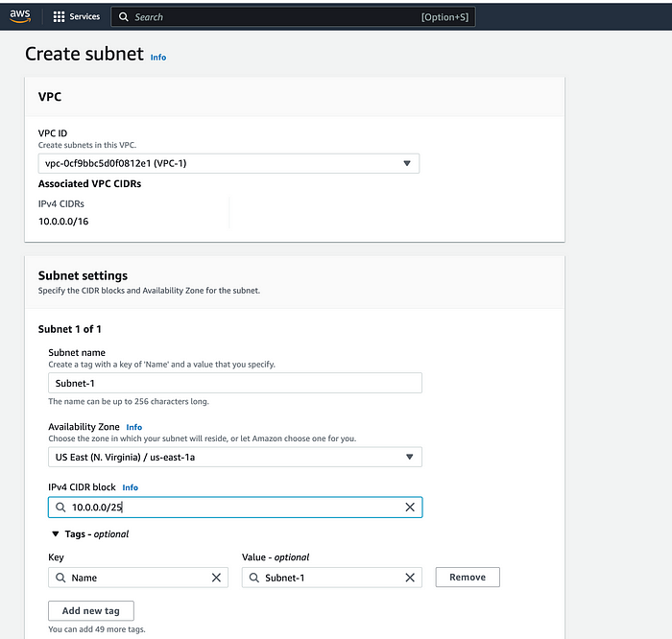Click the AWS logo home icon
This screenshot has width=672, height=639.
coord(20,16)
